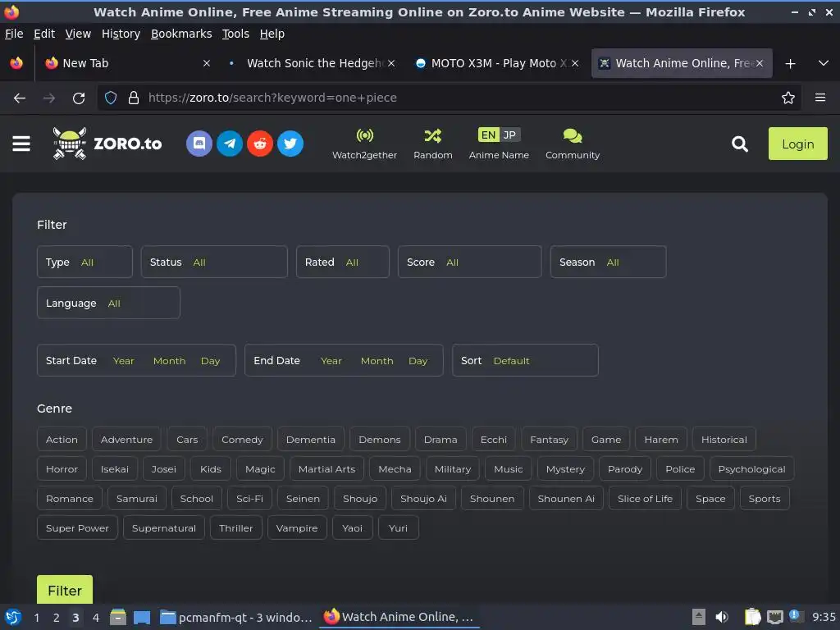This screenshot has height=630, width=840.
Task: List all tabs with the chevron
Action: [x=824, y=63]
